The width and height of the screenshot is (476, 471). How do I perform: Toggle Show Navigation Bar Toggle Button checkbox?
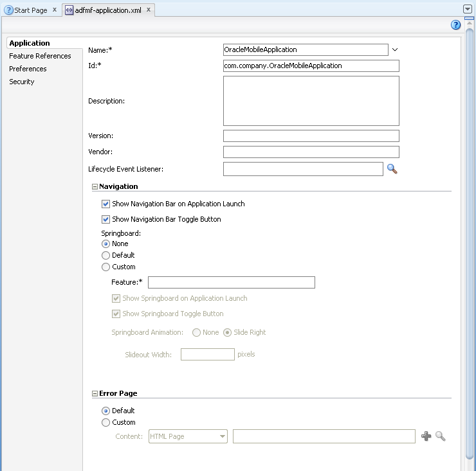pyautogui.click(x=105, y=219)
